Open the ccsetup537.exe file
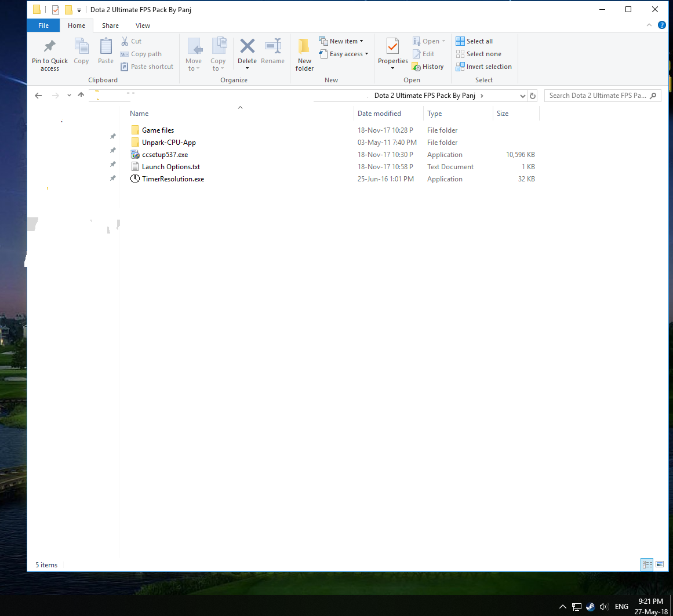This screenshot has height=616, width=673. (165, 155)
